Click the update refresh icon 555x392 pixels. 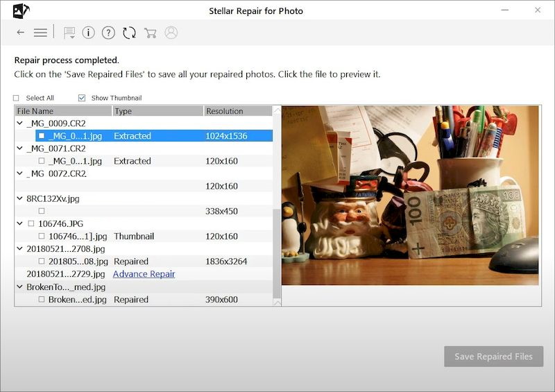[x=129, y=33]
